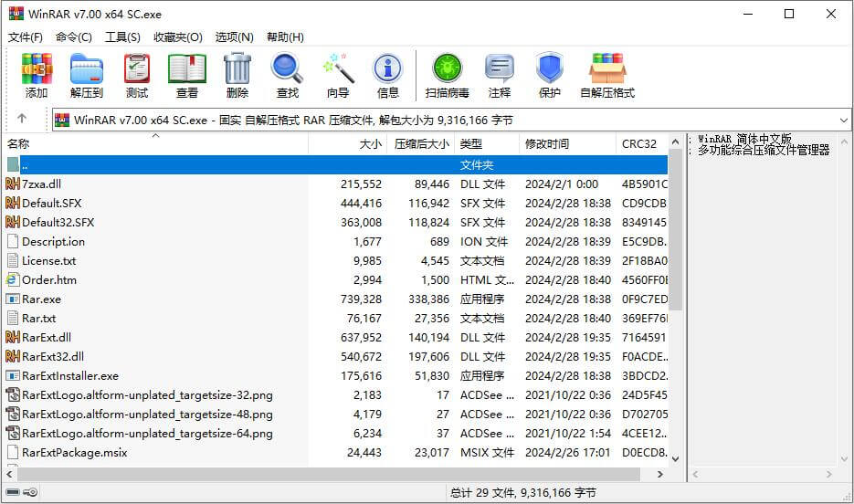854x504 pixels.
Task: Launch the 向导 (Wizard) wand icon
Action: point(338,68)
